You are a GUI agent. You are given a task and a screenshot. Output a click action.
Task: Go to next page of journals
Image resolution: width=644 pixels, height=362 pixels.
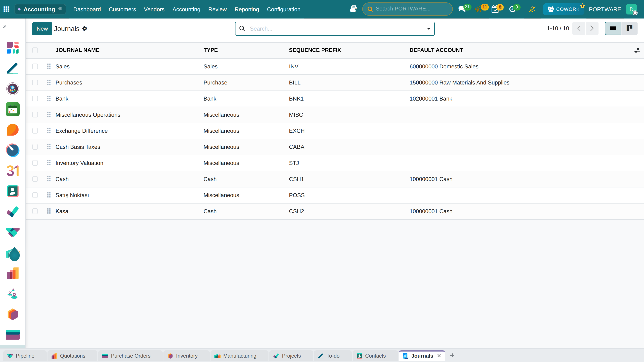592,28
